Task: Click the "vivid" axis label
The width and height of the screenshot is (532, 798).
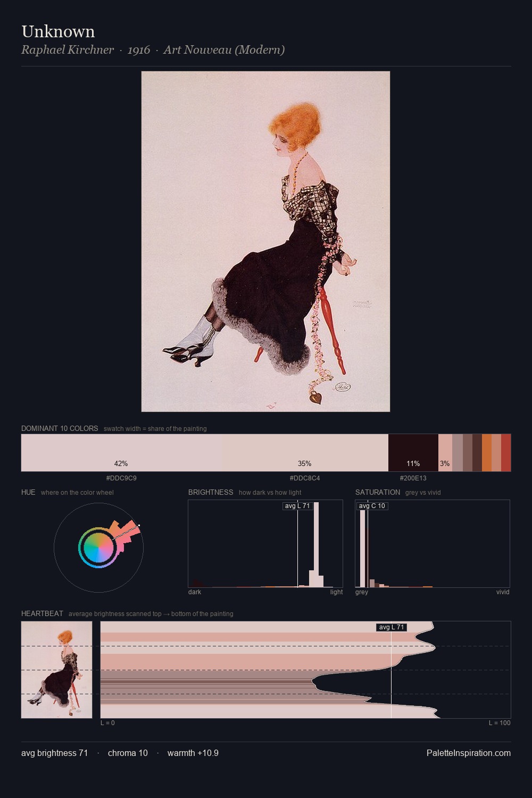Action: click(x=503, y=592)
